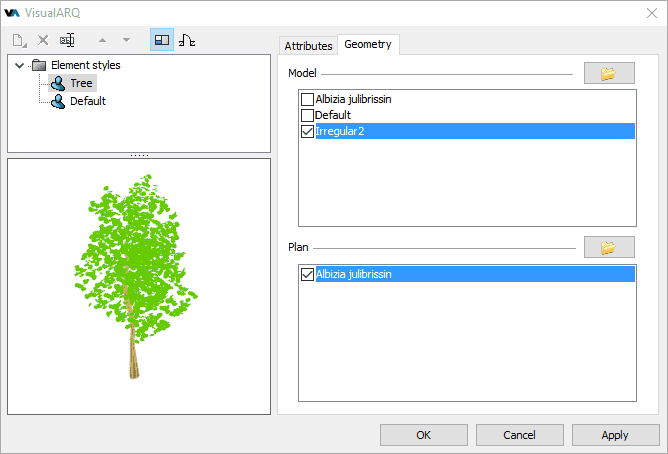Screen dimensions: 668x454
Task: Enable the Albizia julibrissin model checkbox
Action: [307, 100]
